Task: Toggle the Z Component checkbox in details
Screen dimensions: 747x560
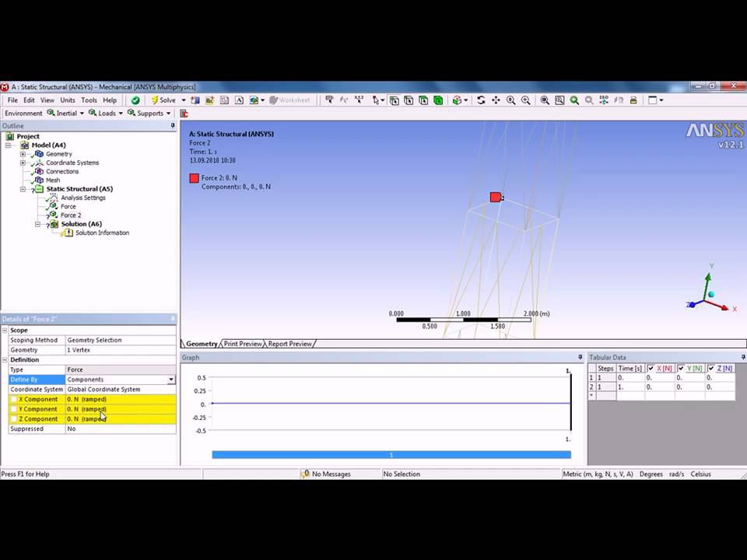Action: point(14,419)
